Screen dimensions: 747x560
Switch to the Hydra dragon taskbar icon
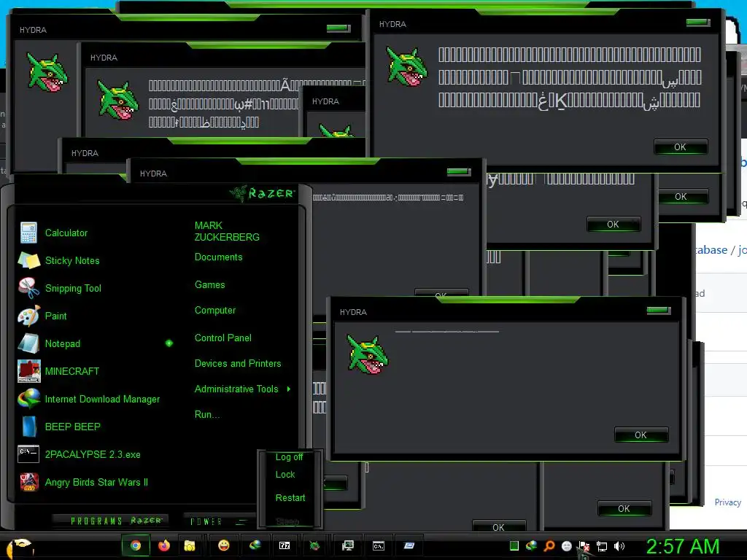[x=314, y=545]
